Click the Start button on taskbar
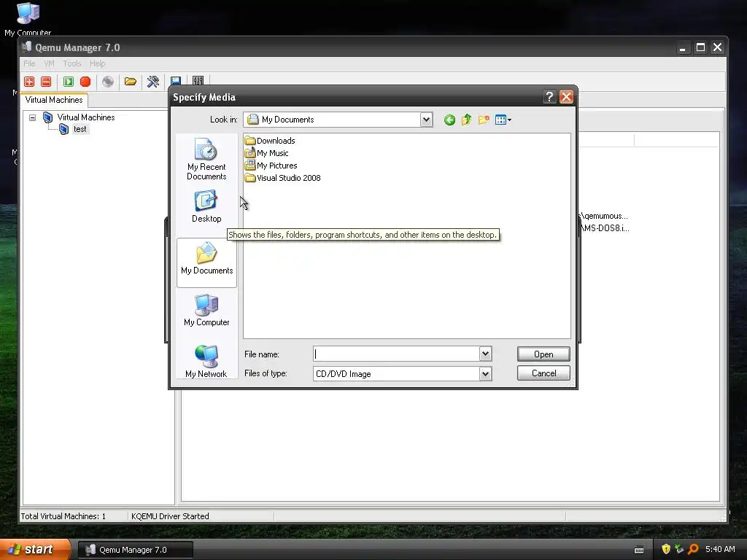 coord(34,550)
